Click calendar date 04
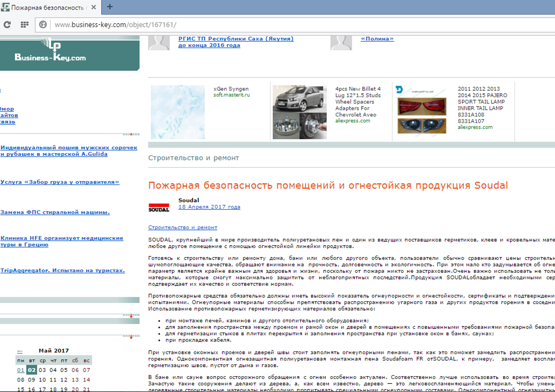 53,370
